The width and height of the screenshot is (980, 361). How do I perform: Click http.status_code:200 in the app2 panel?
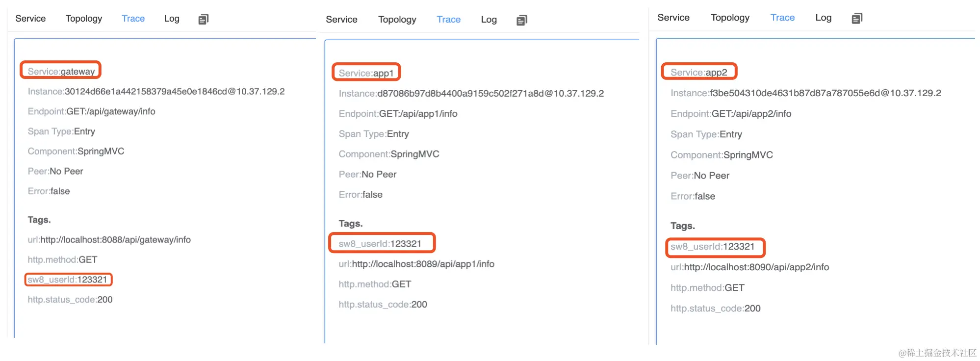716,309
